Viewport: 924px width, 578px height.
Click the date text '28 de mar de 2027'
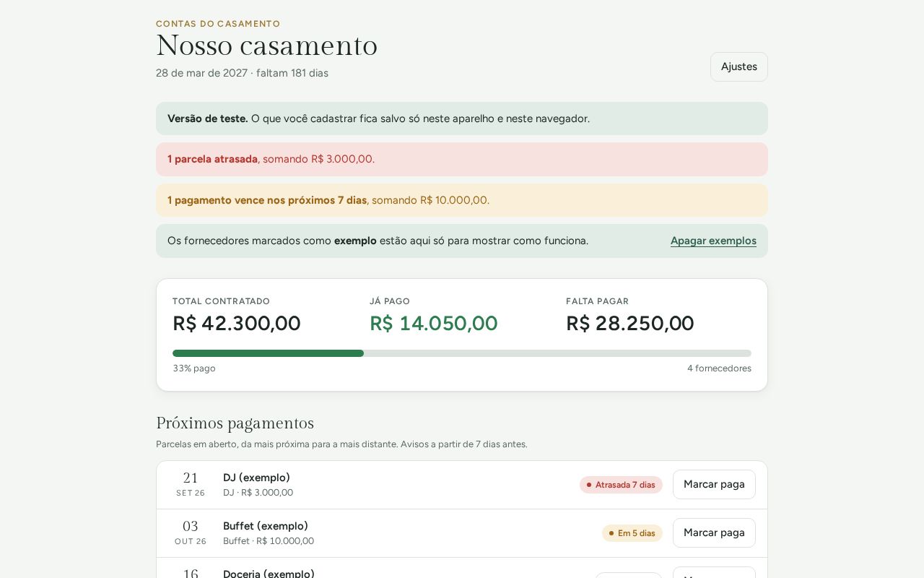click(201, 73)
